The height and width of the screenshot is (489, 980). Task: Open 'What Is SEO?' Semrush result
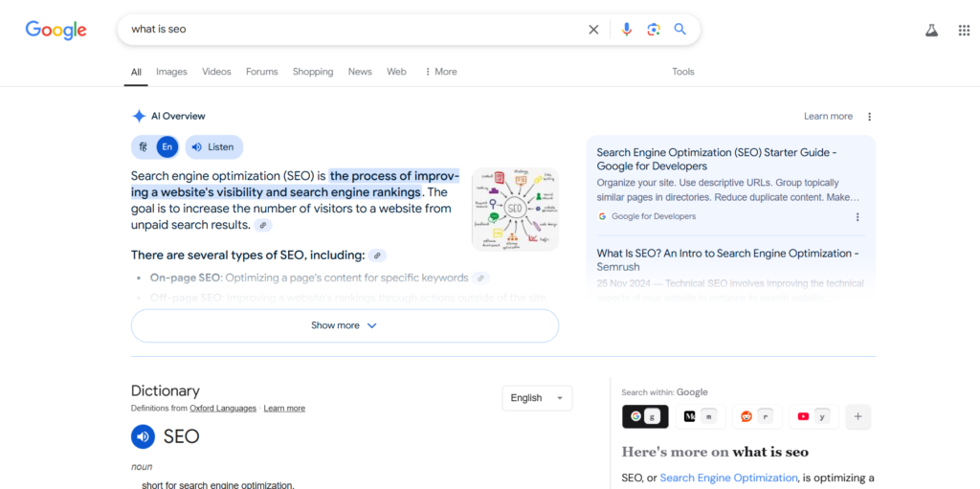(728, 260)
